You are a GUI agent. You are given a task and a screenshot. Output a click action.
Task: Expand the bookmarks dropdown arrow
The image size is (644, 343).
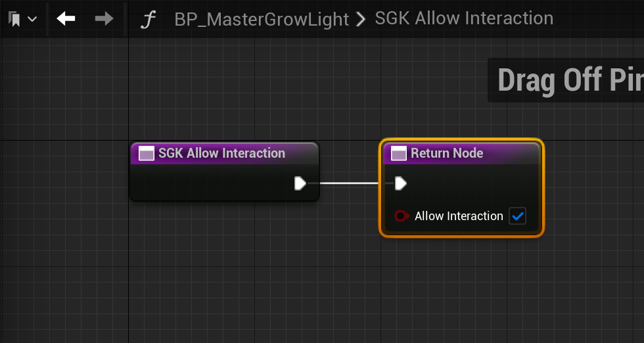32,19
